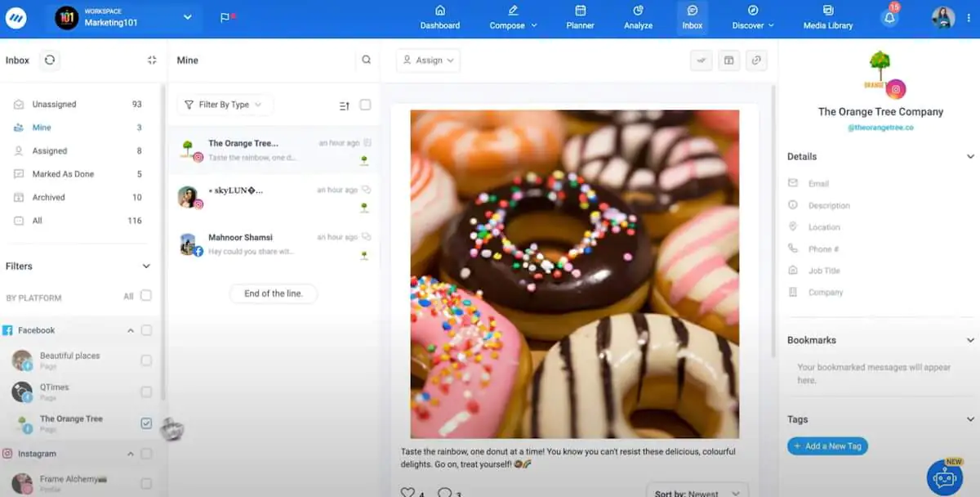
Task: Open the Filter By Type dropdown
Action: tap(225, 105)
